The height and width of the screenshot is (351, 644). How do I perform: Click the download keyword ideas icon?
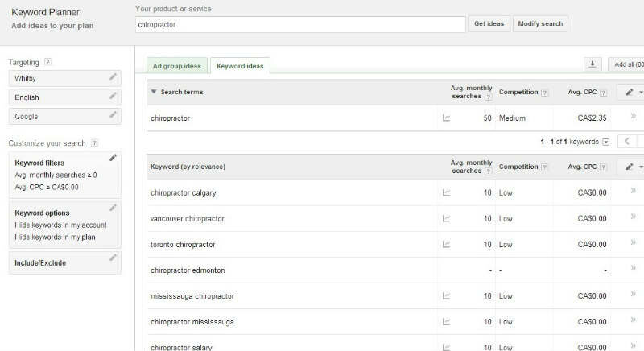[592, 64]
